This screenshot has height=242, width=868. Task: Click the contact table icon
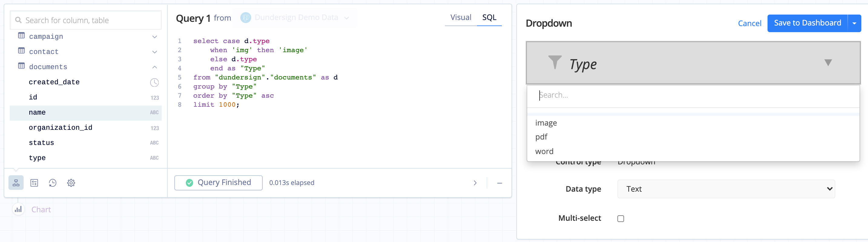(x=21, y=51)
